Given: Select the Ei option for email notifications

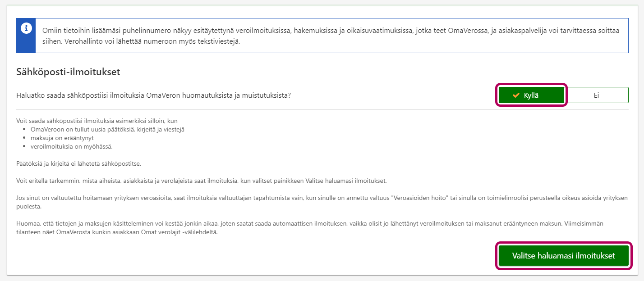Looking at the screenshot, I should [x=596, y=95].
